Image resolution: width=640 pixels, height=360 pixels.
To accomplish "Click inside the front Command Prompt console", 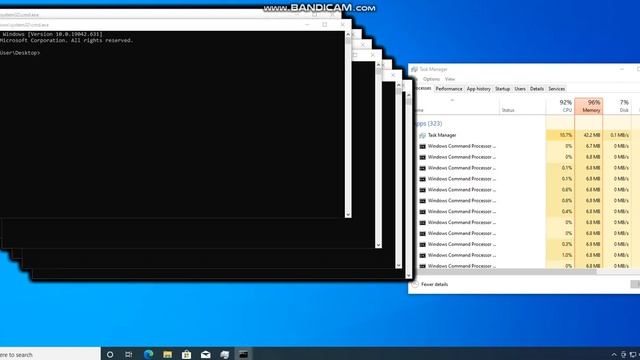I will pyautogui.click(x=172, y=124).
